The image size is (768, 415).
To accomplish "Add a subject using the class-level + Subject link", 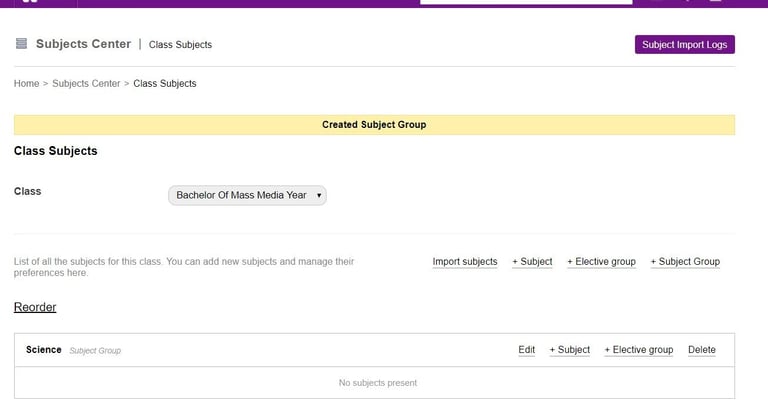I will [532, 262].
